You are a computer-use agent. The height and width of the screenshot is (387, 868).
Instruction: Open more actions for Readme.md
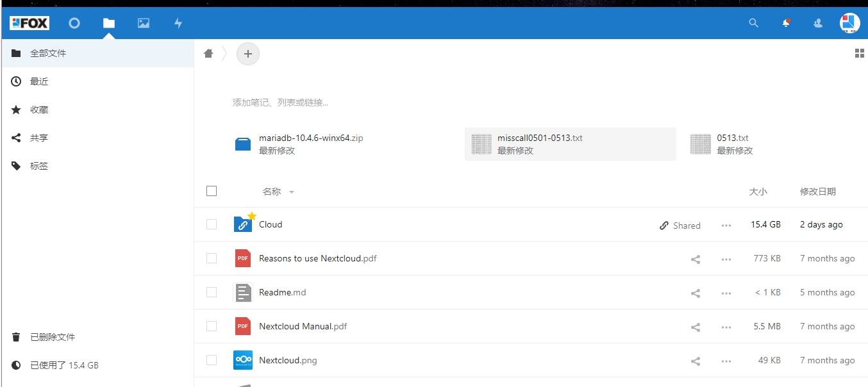point(726,293)
